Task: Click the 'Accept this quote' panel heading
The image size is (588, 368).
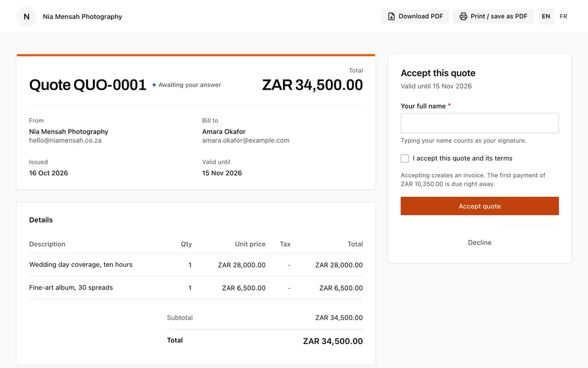Action: (438, 73)
